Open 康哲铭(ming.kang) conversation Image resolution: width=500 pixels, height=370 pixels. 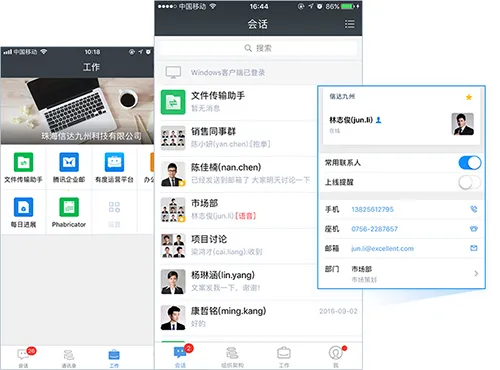[259, 318]
